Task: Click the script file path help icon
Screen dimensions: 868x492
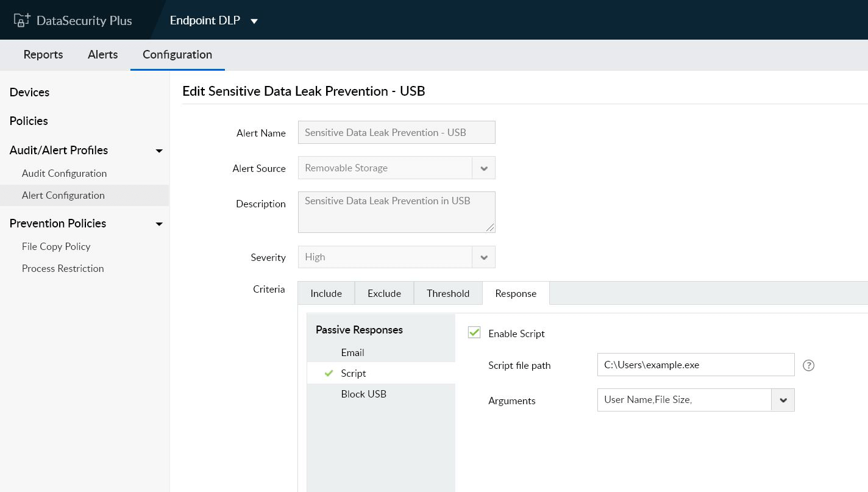Action: click(x=808, y=365)
